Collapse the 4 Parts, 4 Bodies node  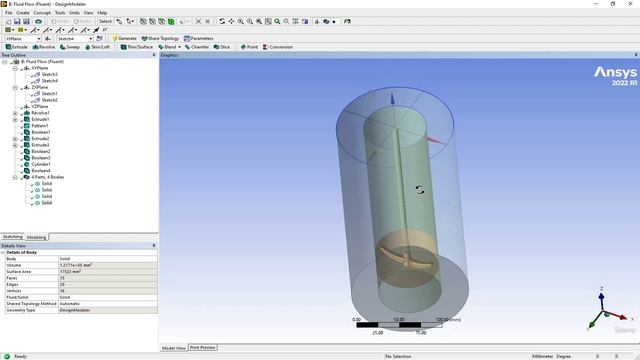click(15, 177)
